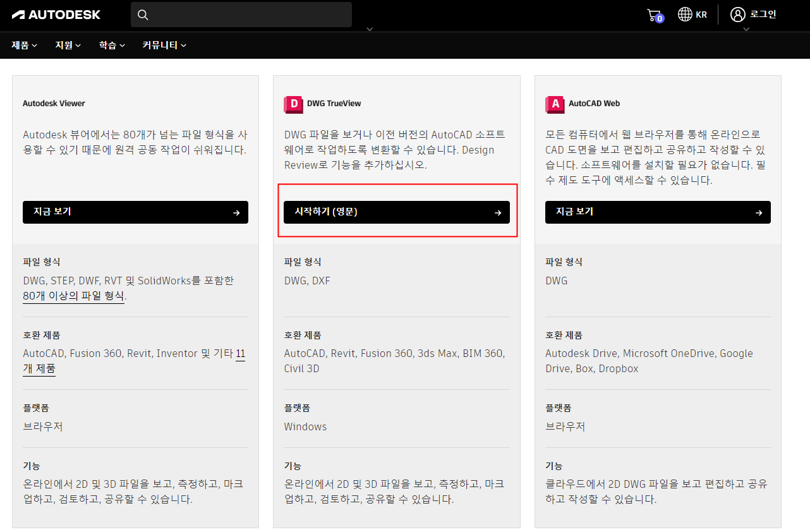
Task: Click 지금 보기 under AutoCAD Web
Action: coord(658,212)
